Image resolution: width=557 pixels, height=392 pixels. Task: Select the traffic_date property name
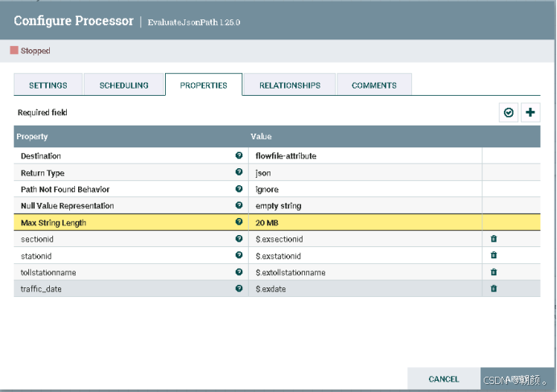[41, 289]
